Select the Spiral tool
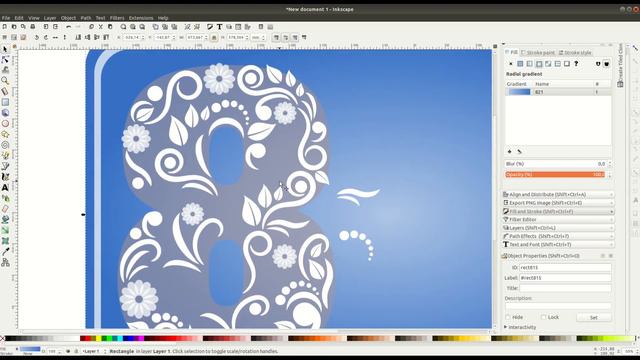 [x=5, y=144]
